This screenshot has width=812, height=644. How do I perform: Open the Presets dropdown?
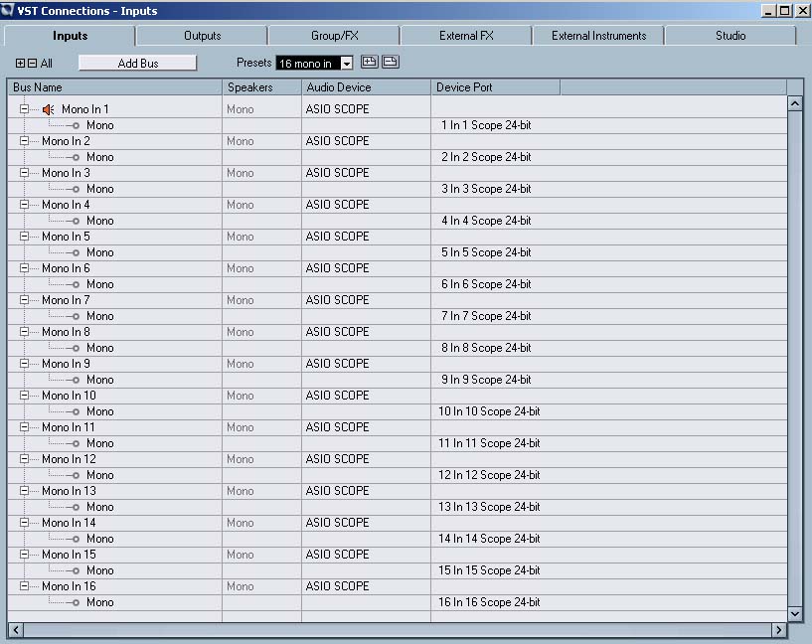point(347,64)
